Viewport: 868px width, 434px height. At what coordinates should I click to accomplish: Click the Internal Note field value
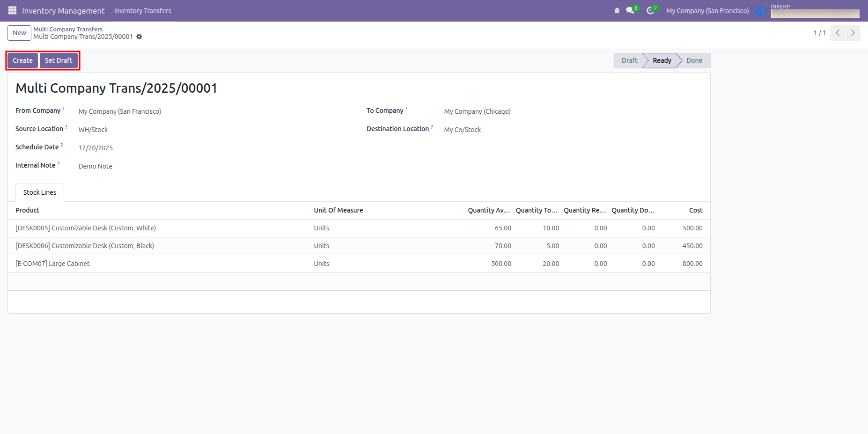point(96,166)
